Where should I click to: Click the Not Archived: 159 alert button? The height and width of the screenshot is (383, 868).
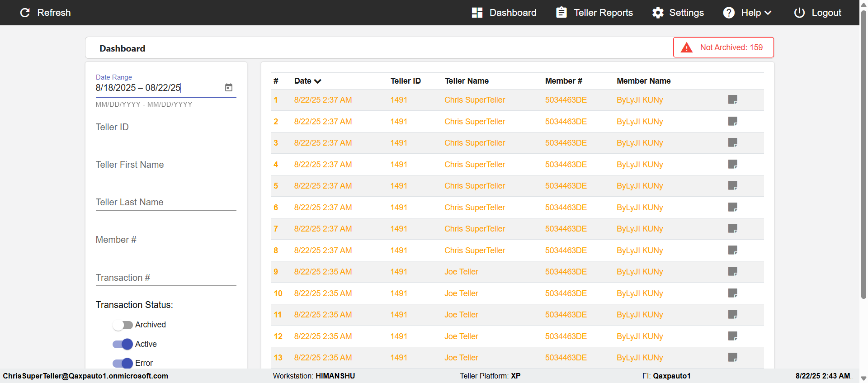tap(723, 47)
